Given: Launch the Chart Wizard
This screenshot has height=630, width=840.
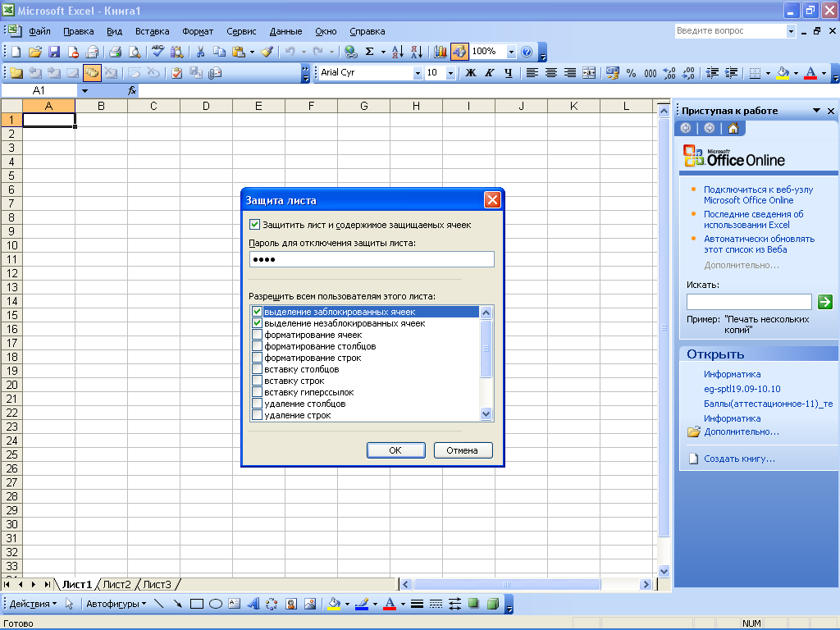Looking at the screenshot, I should click(x=441, y=52).
